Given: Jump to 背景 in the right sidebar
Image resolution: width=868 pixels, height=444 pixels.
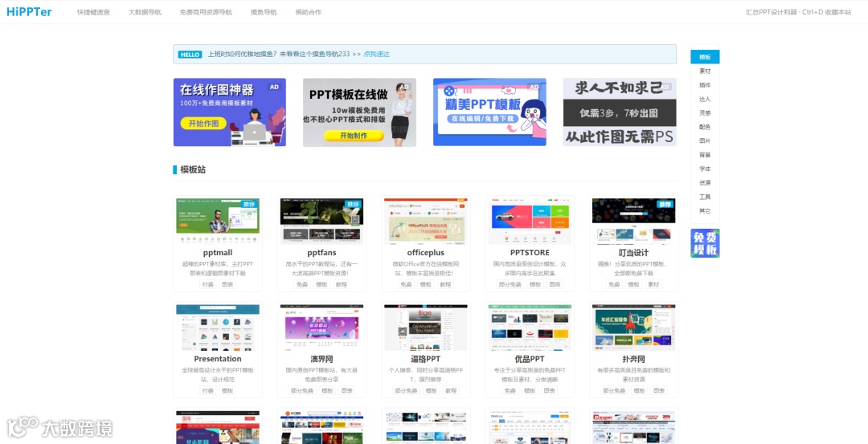Looking at the screenshot, I should tap(705, 155).
